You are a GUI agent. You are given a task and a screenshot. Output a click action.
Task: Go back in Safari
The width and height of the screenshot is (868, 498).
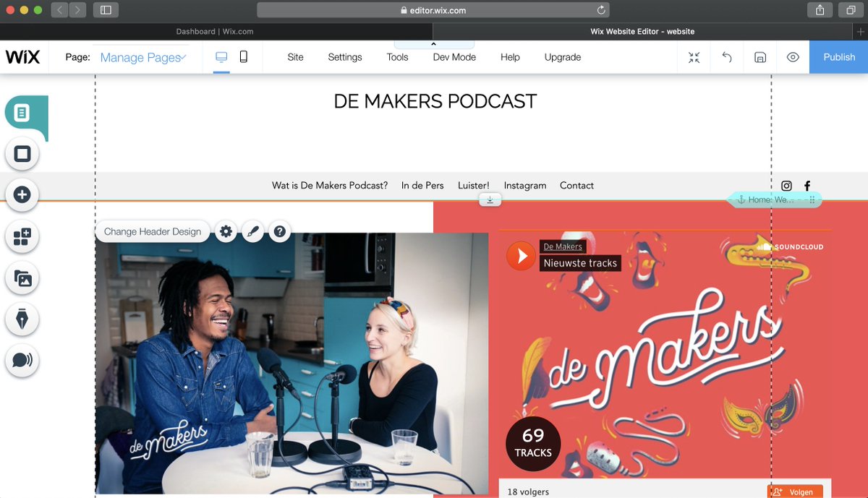click(x=59, y=10)
